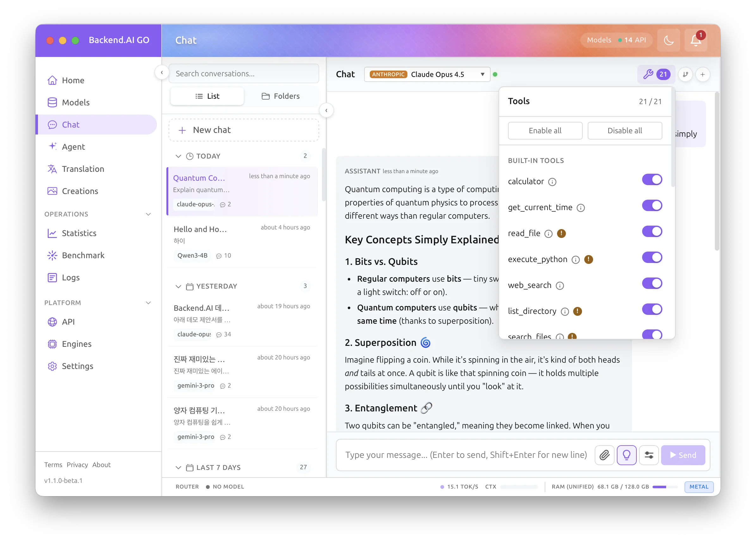The width and height of the screenshot is (756, 543).
Task: Toggle dark mode with the moon icon
Action: click(669, 40)
